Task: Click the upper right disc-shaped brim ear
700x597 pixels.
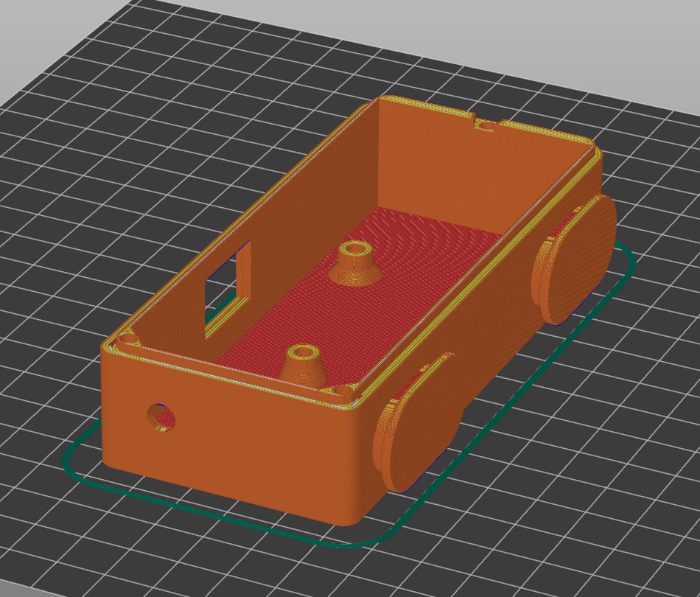Action: [x=576, y=259]
